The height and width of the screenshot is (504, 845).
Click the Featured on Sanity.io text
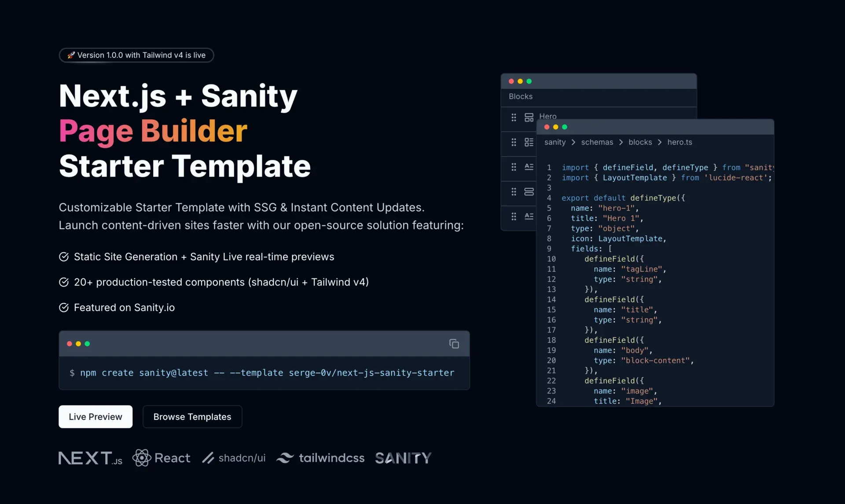click(124, 308)
